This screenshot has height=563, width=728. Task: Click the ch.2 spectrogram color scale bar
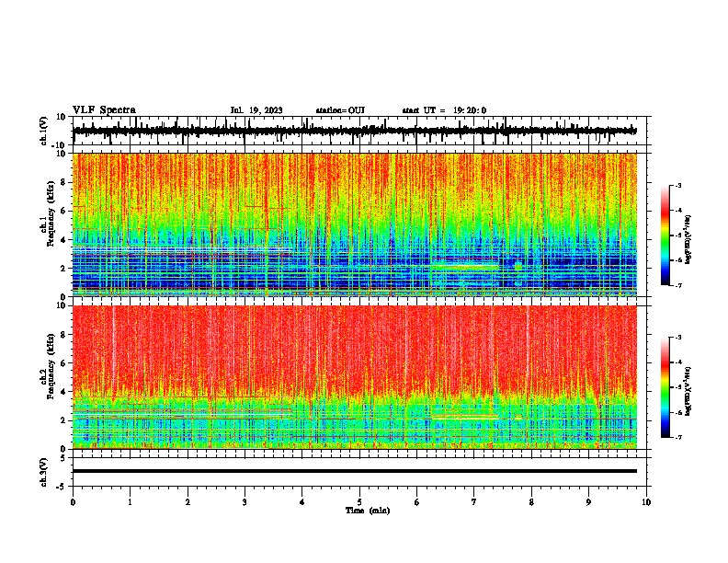click(x=665, y=387)
